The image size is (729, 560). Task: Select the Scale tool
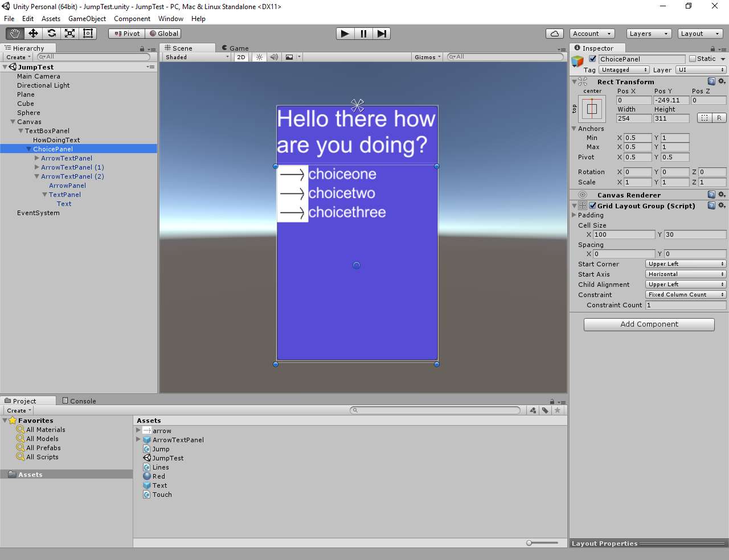69,33
